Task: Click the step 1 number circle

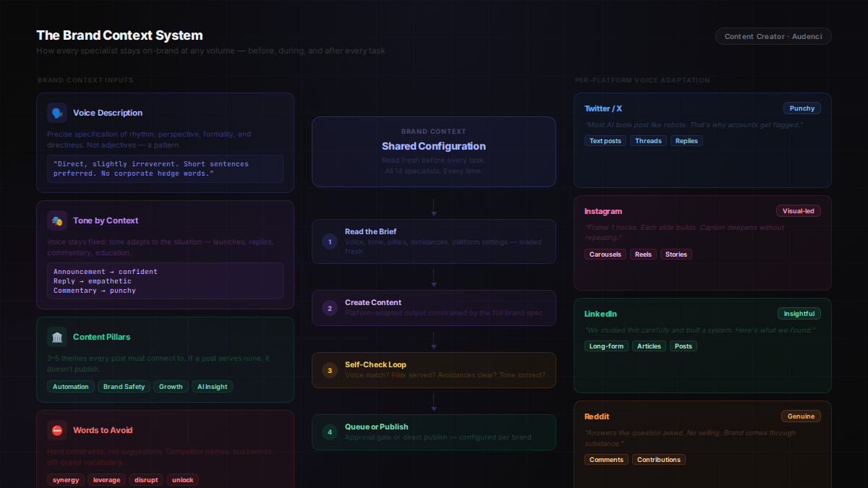Action: point(330,241)
